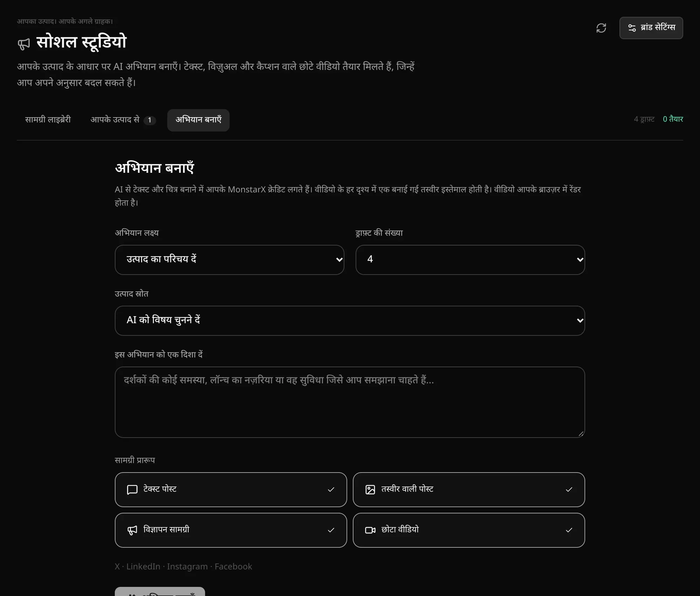Click the video camera icon in छोटा वीडियो

[x=370, y=530]
